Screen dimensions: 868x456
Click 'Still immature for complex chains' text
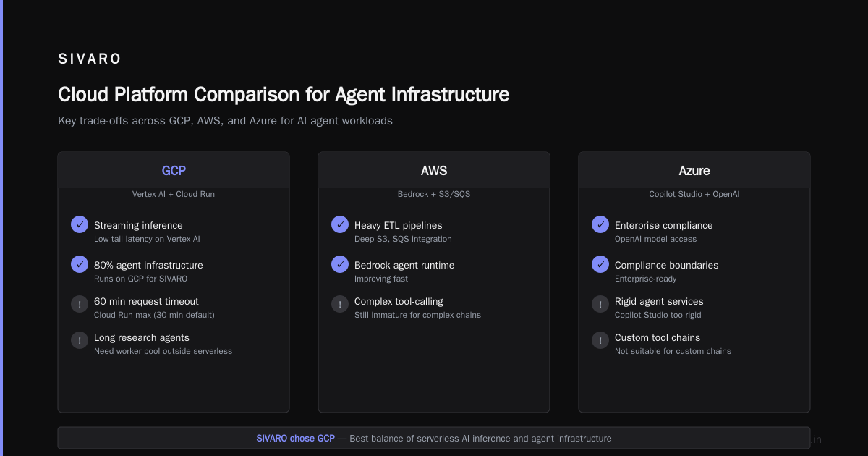click(417, 315)
